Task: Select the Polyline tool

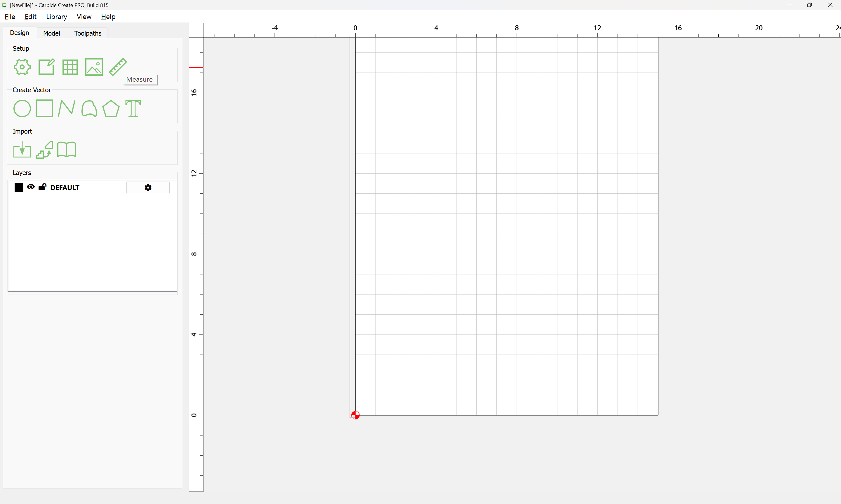Action: (x=66, y=109)
